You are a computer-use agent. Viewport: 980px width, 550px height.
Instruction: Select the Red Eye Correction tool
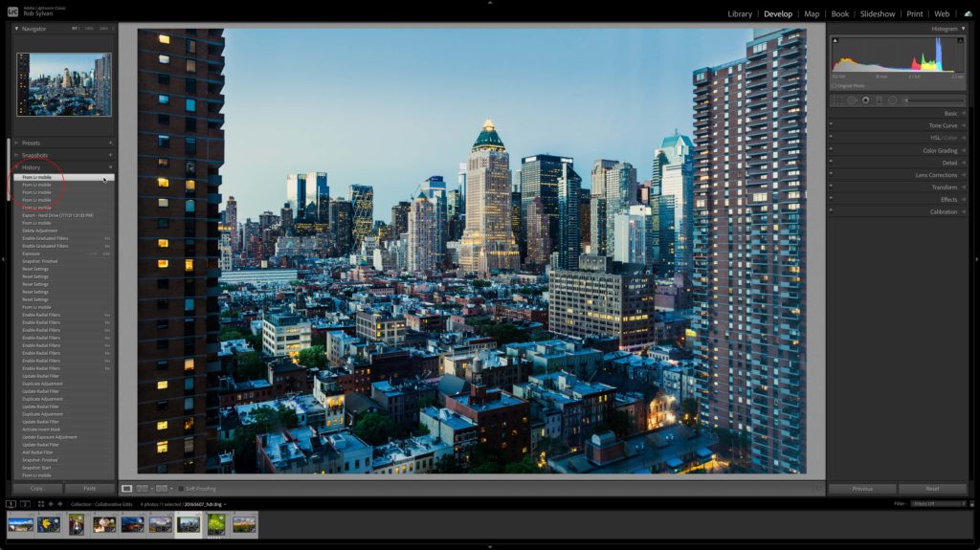click(x=865, y=100)
